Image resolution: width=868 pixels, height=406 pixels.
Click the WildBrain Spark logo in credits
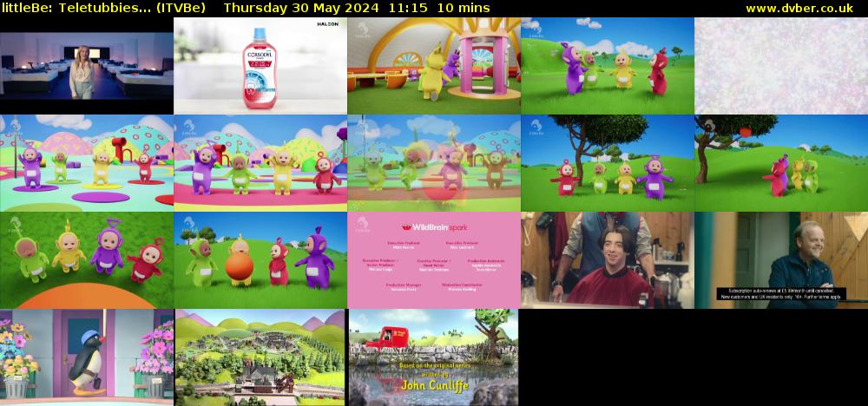pos(435,227)
